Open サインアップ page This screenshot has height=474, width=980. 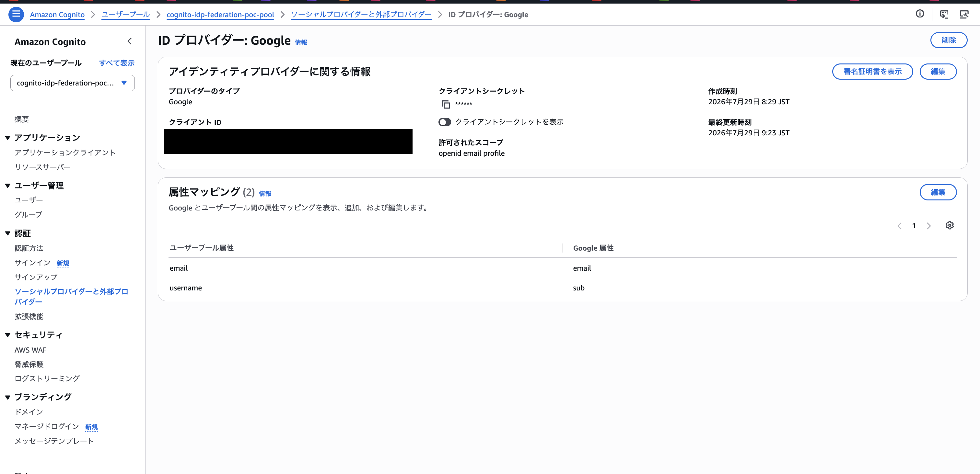36,277
